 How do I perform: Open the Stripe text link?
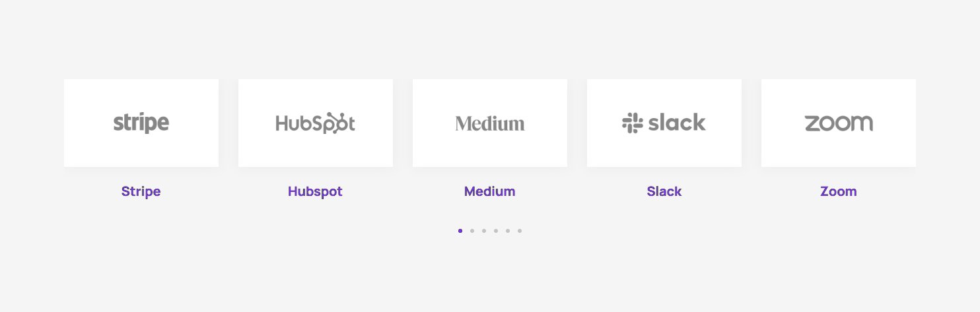coord(141,191)
